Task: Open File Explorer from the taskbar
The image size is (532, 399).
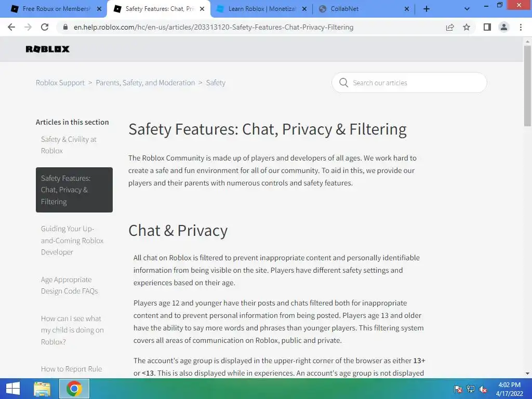Action: 42,389
